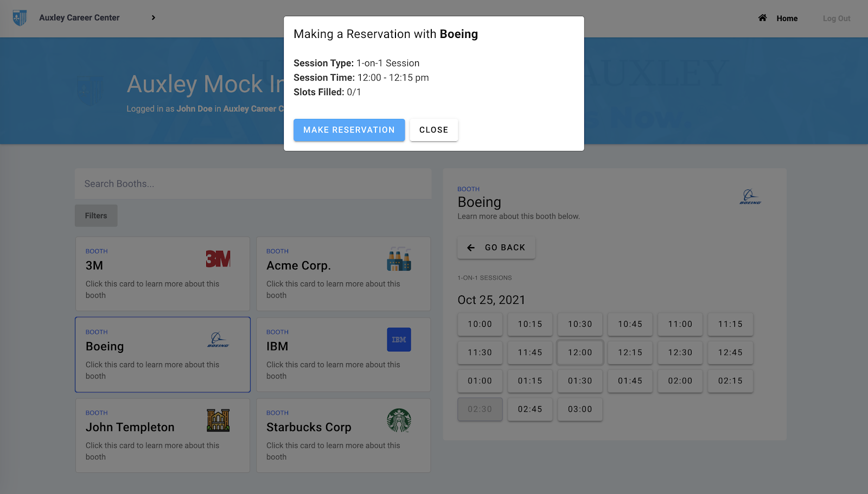Expand the sidebar chevron arrow in header
This screenshot has width=868, height=494.
click(154, 18)
